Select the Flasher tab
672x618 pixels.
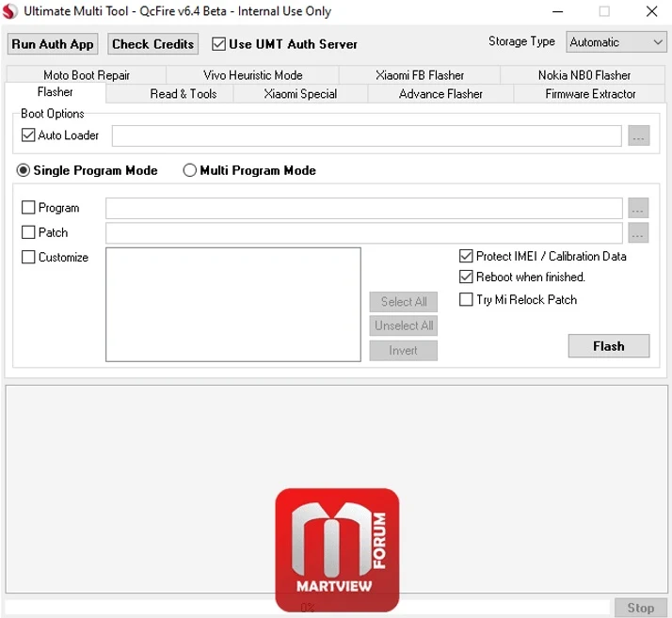tap(56, 92)
